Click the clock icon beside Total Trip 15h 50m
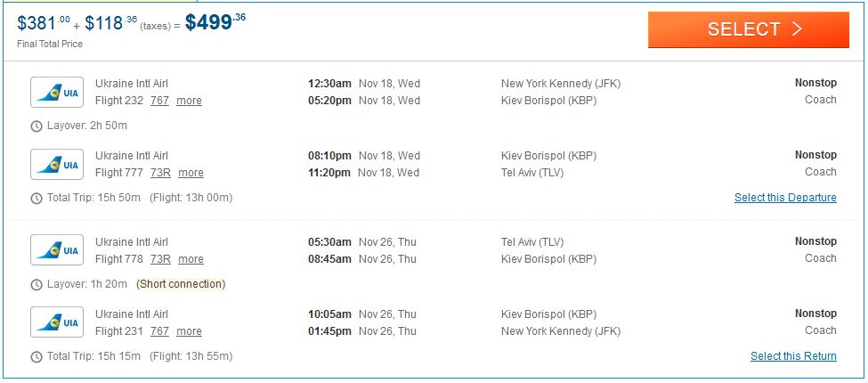The height and width of the screenshot is (383, 868). pyautogui.click(x=37, y=198)
